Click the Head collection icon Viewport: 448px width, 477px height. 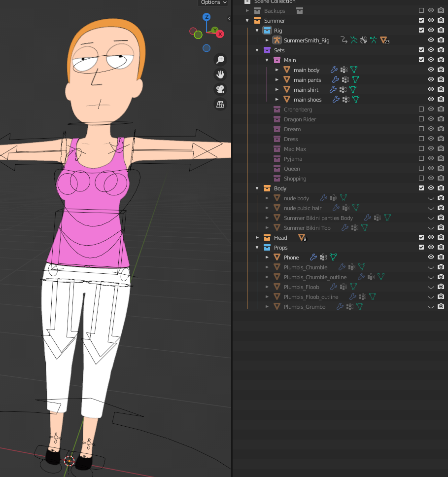[267, 238]
